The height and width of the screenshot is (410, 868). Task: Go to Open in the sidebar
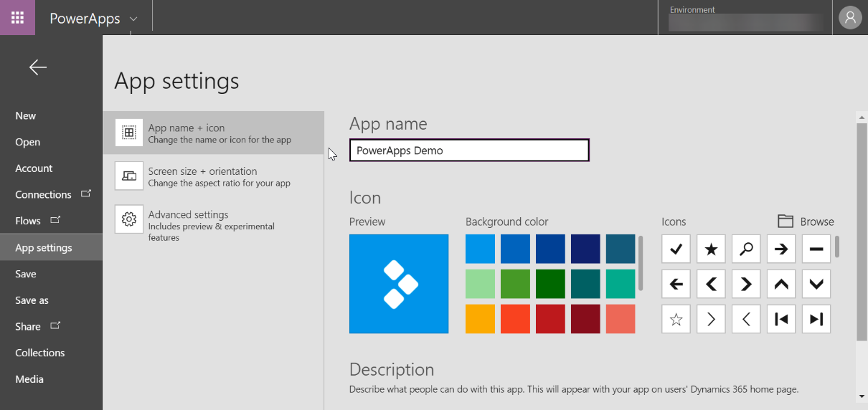28,142
